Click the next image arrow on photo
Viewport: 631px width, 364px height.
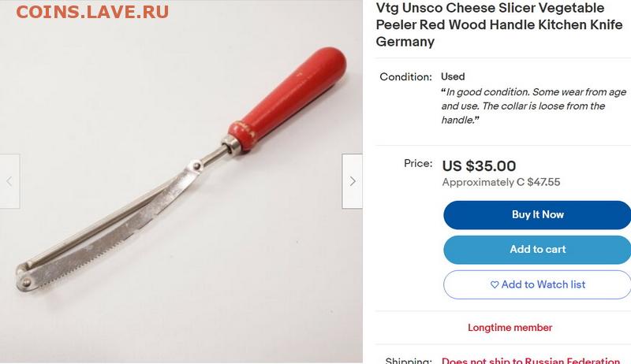click(352, 181)
